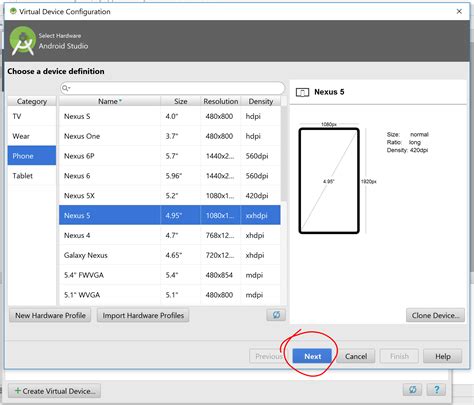Close the Virtual Device Configuration dialog
This screenshot has height=405, width=474.
tap(459, 11)
